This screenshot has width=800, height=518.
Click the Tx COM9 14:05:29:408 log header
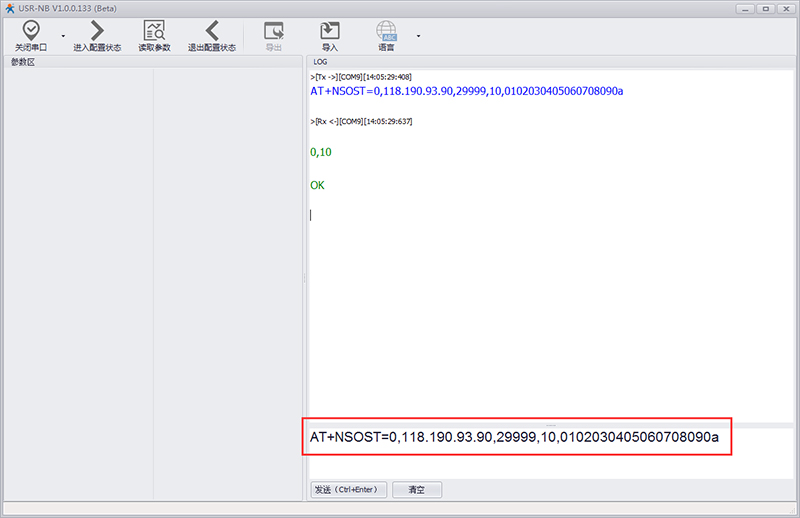point(361,77)
